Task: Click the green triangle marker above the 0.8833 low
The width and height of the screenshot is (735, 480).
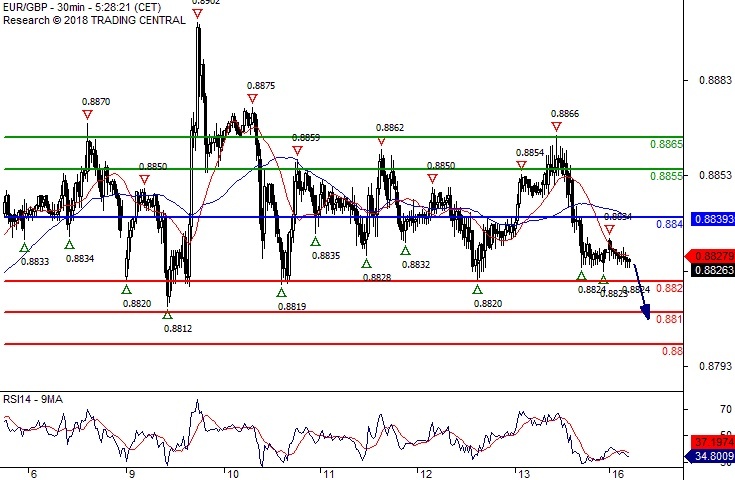Action: pyautogui.click(x=24, y=247)
